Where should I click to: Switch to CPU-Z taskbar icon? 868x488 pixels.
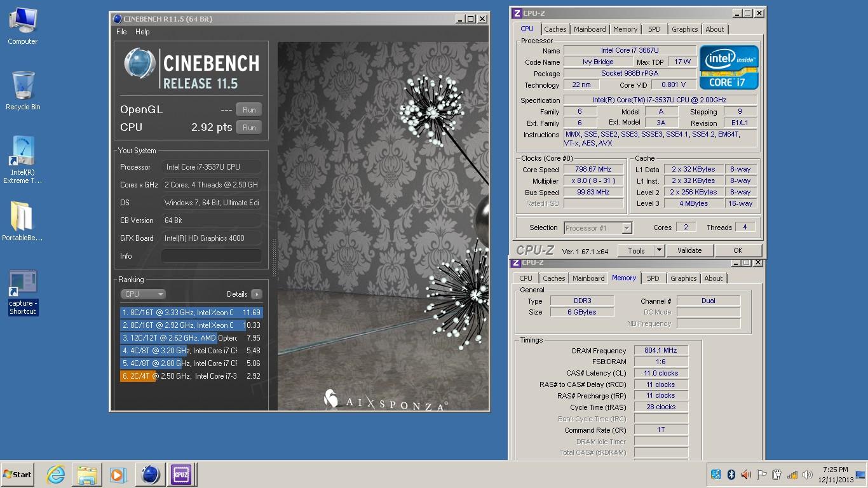pyautogui.click(x=181, y=475)
